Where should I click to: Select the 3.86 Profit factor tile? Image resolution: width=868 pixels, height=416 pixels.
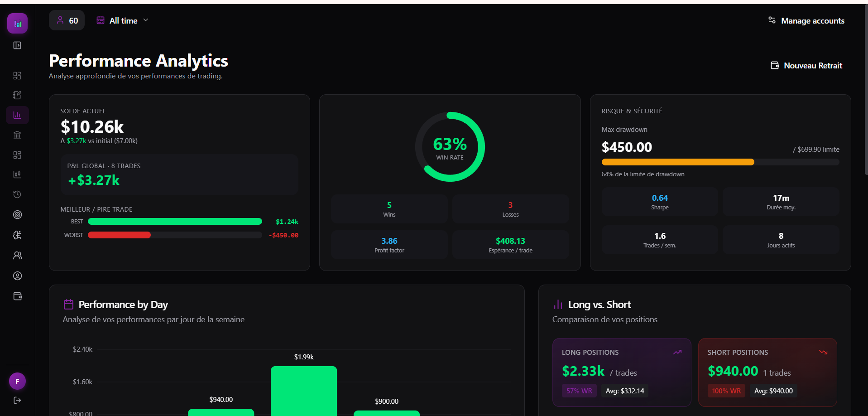(x=389, y=245)
